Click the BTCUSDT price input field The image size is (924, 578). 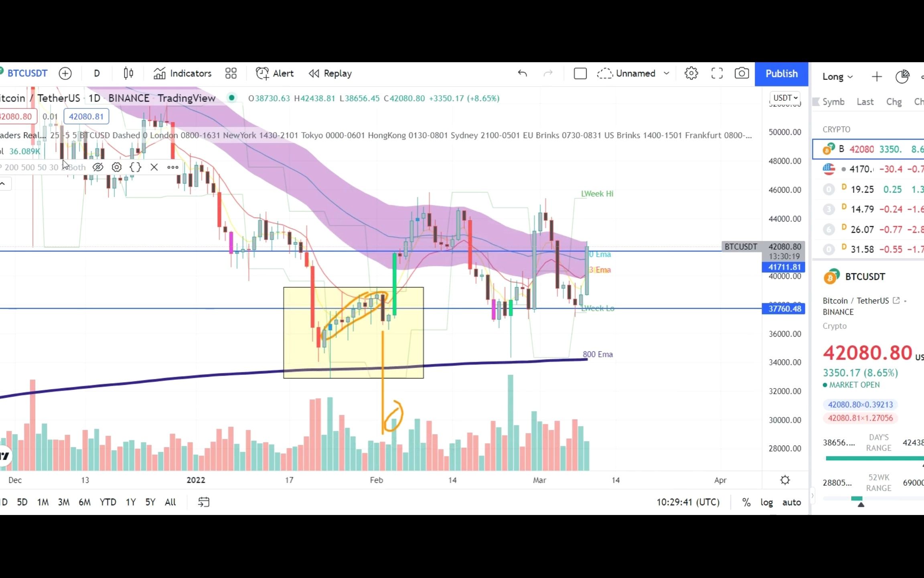pos(85,116)
